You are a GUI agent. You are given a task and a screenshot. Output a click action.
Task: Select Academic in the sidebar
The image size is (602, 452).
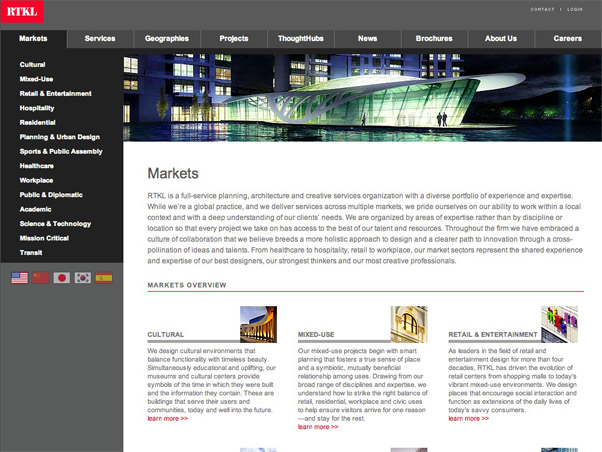coord(35,209)
